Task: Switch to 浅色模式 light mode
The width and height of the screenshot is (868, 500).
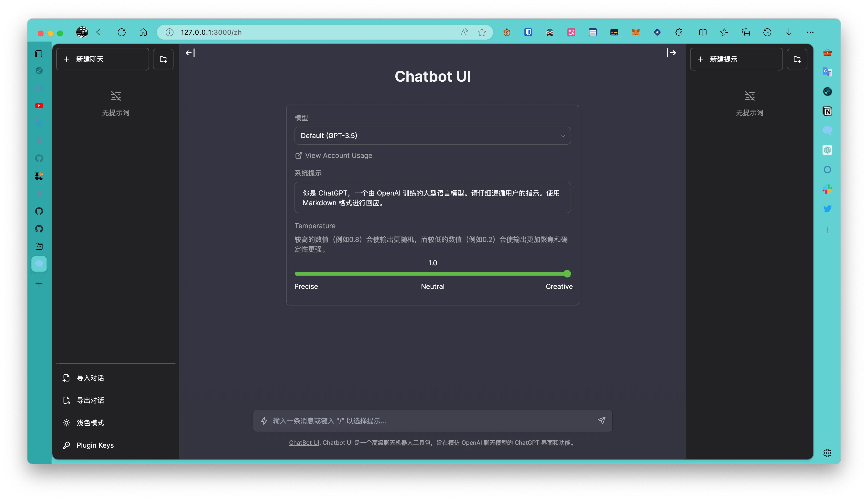Action: pos(90,423)
